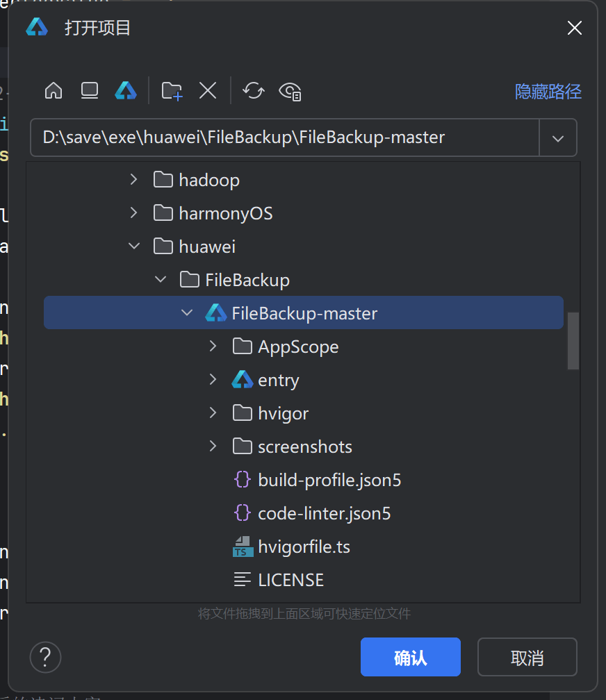Select the hvigor row label
The image size is (606, 700).
(x=283, y=414)
